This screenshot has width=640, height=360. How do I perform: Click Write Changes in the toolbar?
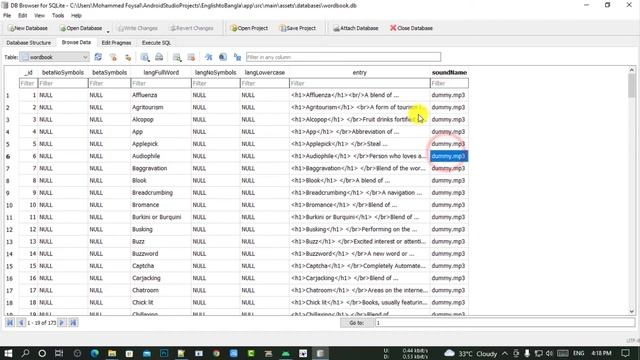pyautogui.click(x=138, y=28)
